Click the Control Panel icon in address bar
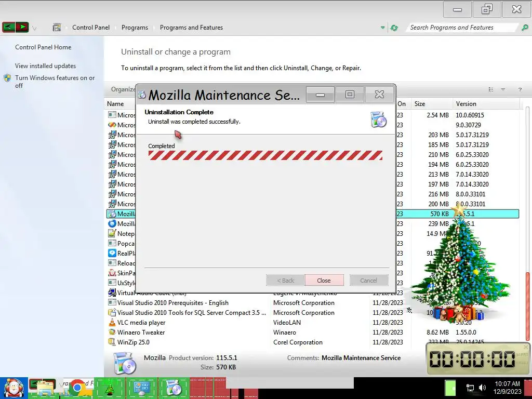Viewport: 532px width, 399px height. pos(57,27)
